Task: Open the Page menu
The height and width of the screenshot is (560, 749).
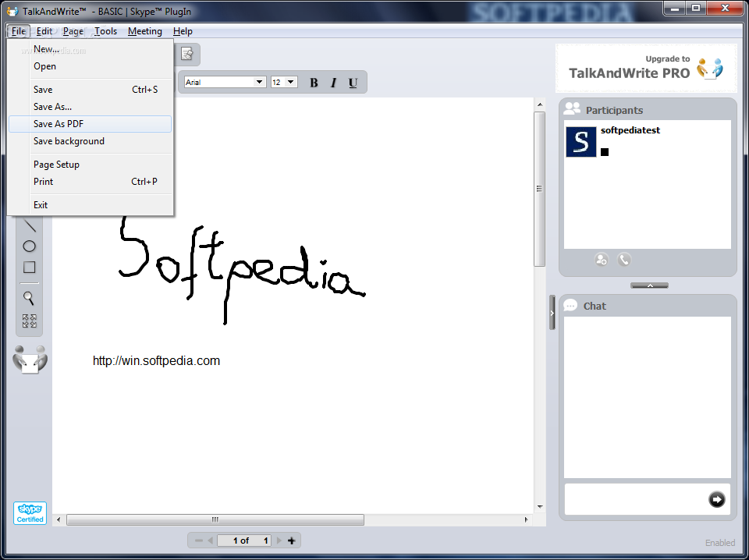Action: click(x=73, y=31)
